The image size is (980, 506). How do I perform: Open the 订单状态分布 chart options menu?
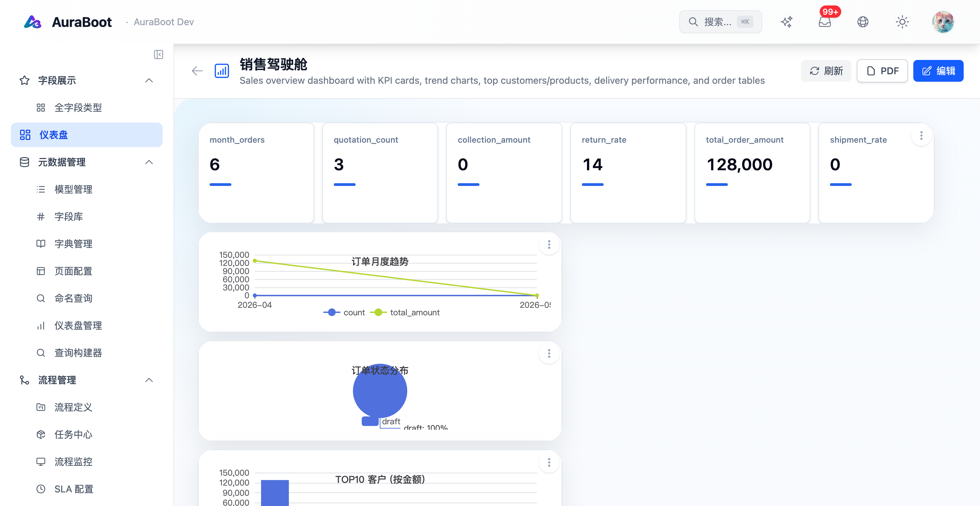coord(549,354)
